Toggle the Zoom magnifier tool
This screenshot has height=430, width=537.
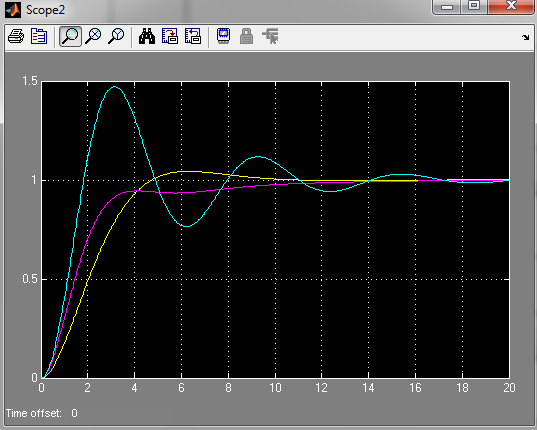click(x=71, y=36)
